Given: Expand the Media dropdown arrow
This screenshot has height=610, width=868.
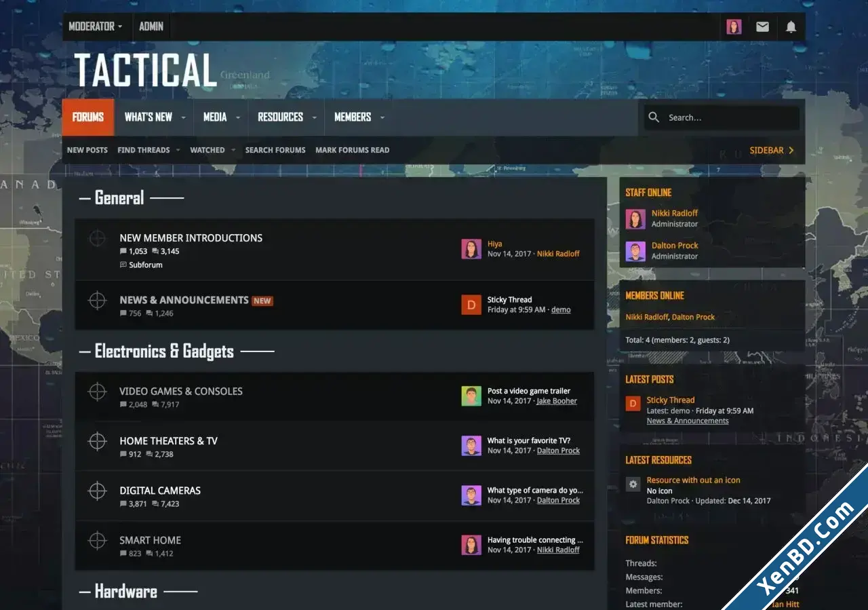Looking at the screenshot, I should (237, 117).
